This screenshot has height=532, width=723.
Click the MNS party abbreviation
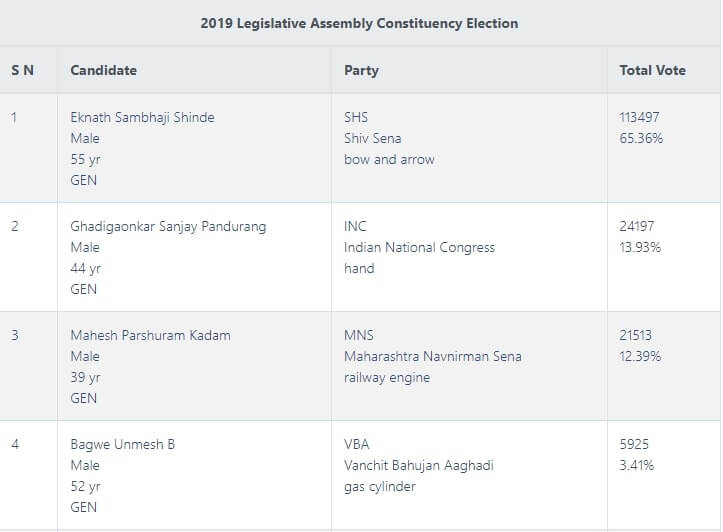click(x=358, y=335)
